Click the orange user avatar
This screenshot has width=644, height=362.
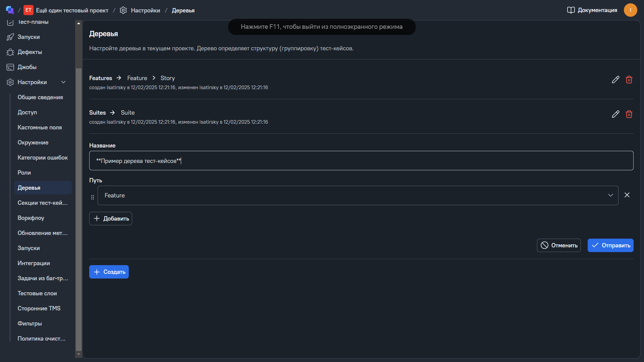(x=630, y=10)
